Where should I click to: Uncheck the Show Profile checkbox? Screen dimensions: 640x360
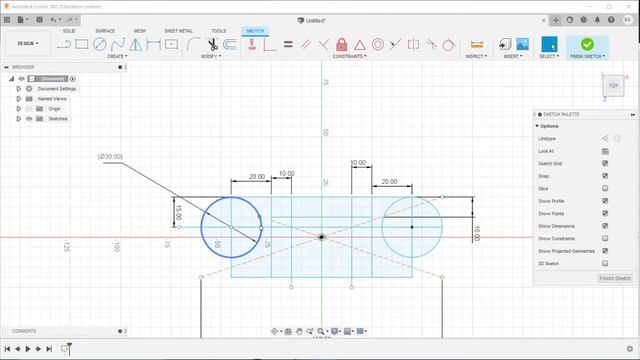tap(605, 201)
